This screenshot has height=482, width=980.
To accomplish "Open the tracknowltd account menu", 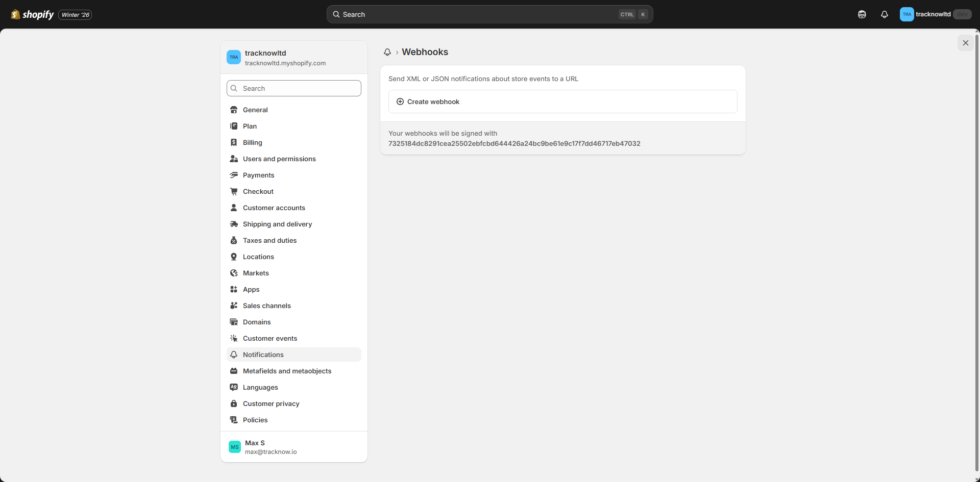I will point(935,14).
